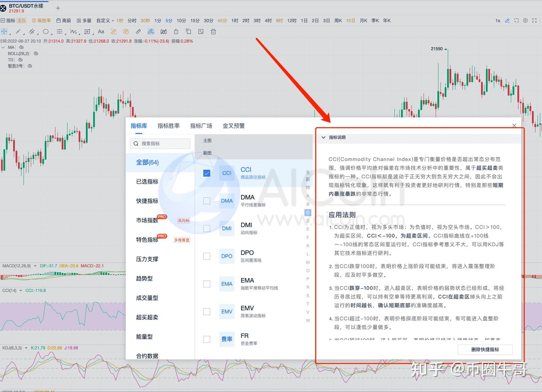Close the indicator library dialog
This screenshot has width=542, height=392.
point(514,126)
